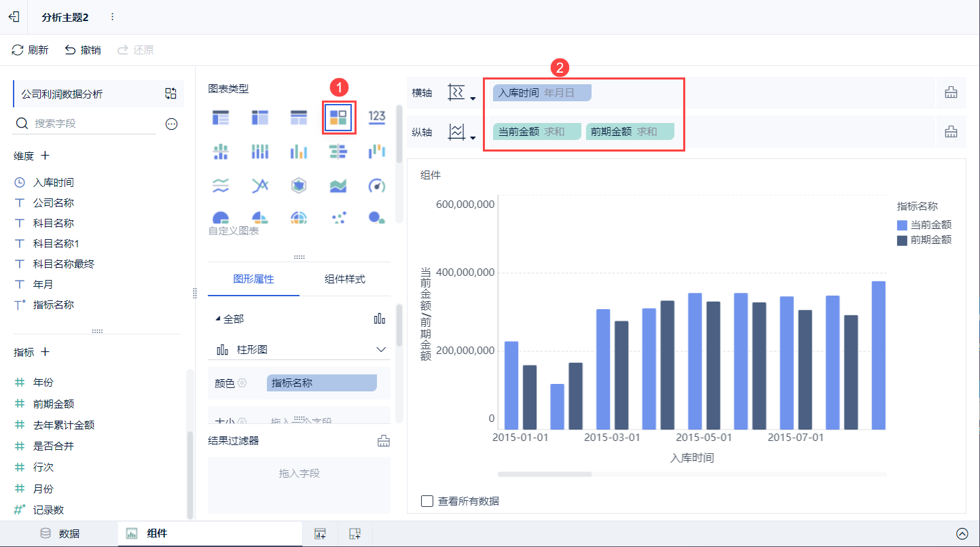Open the 颜色 settings gear
The image size is (980, 547).
242,383
